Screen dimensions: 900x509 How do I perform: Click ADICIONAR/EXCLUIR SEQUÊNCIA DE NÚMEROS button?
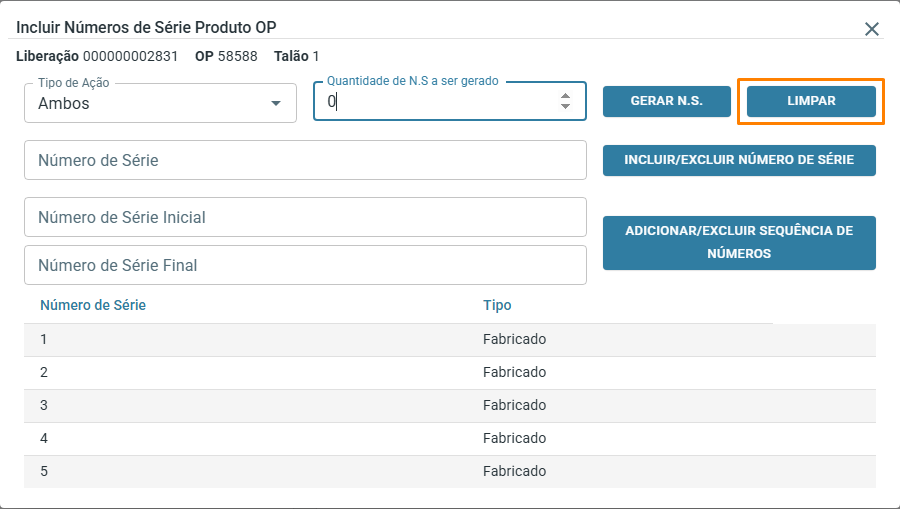[739, 242]
